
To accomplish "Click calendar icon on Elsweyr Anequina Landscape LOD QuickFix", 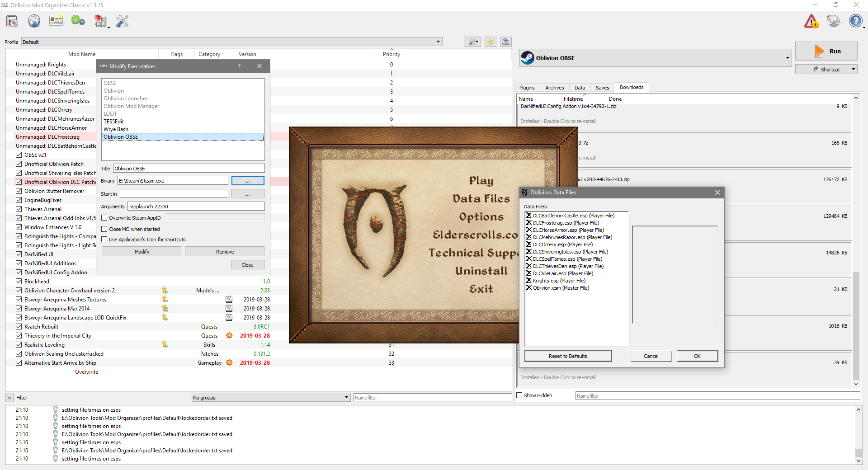I will (x=229, y=317).
